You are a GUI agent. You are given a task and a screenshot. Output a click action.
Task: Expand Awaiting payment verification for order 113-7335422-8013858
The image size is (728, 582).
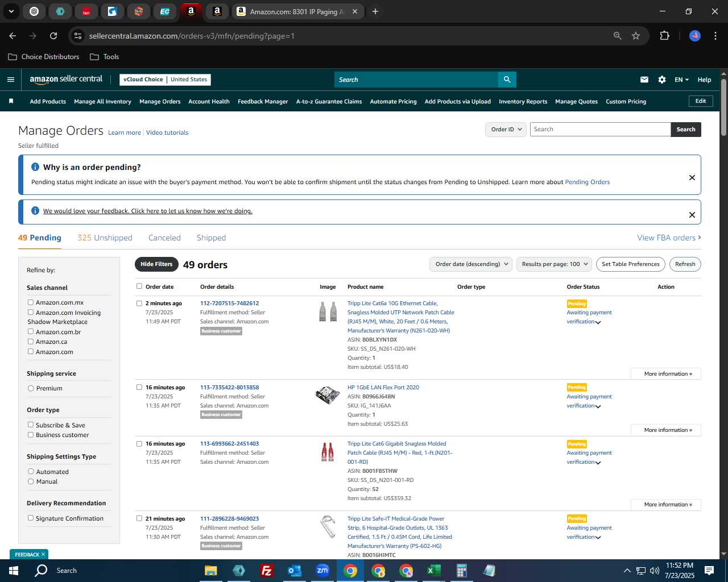(589, 401)
